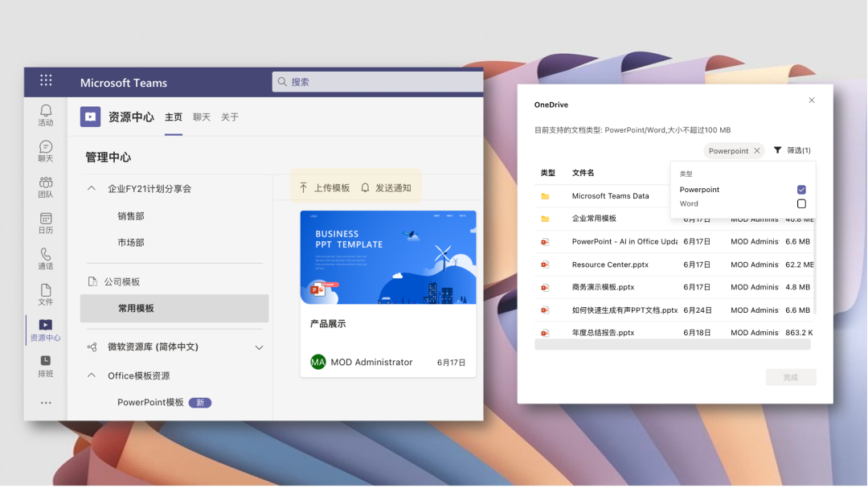Collapse the Office模板资源 section

tap(92, 375)
